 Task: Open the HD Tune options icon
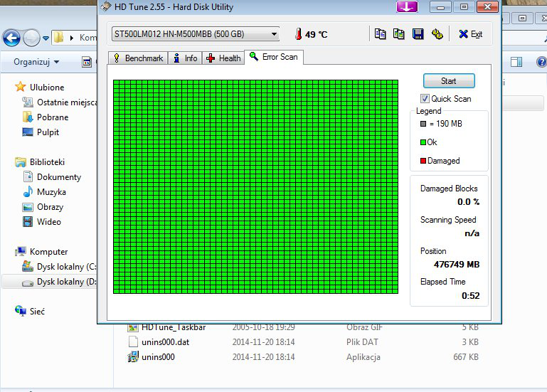[x=437, y=34]
